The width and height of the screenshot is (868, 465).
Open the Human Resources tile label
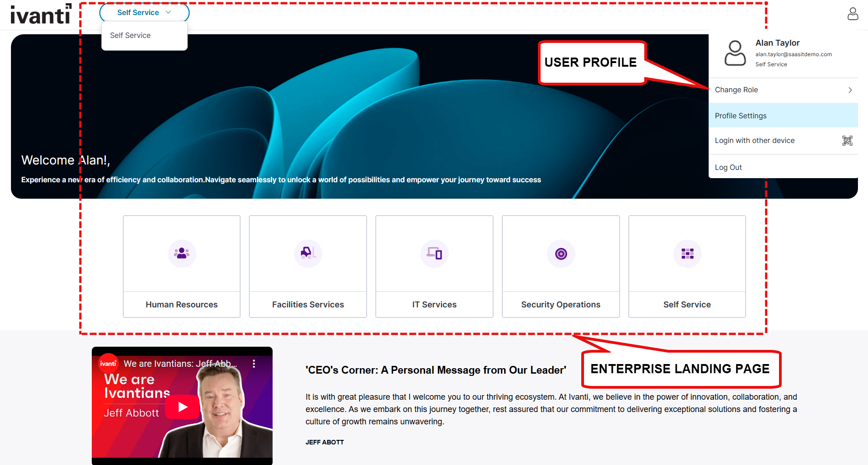click(182, 305)
